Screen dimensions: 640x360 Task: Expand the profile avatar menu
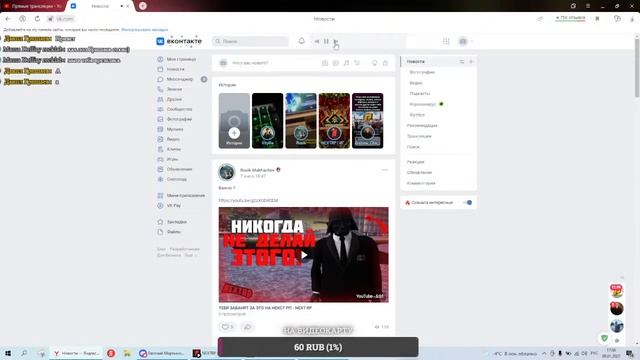[465, 41]
